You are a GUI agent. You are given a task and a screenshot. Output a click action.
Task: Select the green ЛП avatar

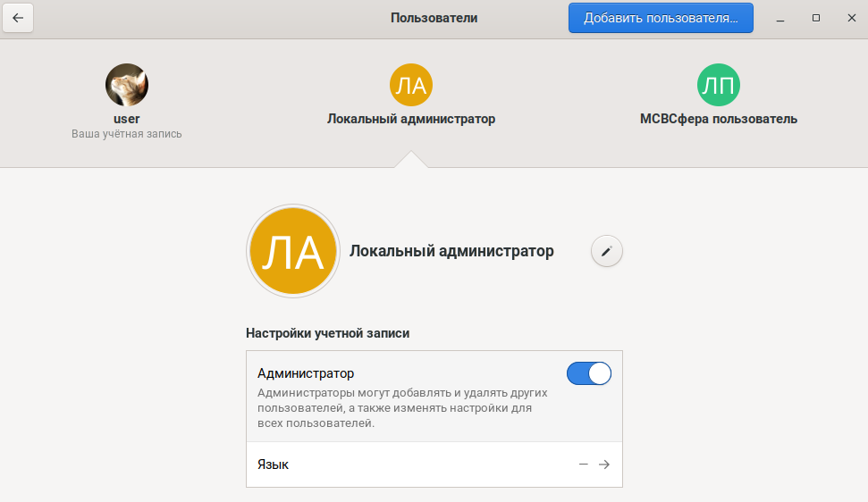coord(719,85)
